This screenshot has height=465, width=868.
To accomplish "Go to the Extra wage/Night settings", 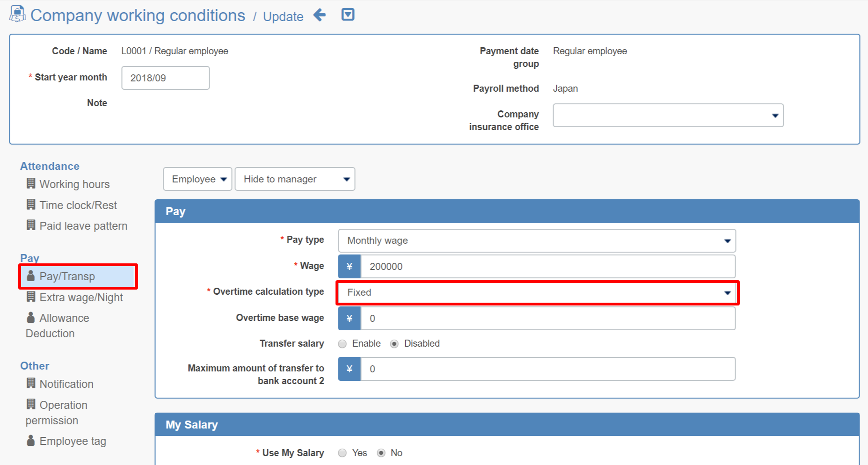I will (81, 297).
